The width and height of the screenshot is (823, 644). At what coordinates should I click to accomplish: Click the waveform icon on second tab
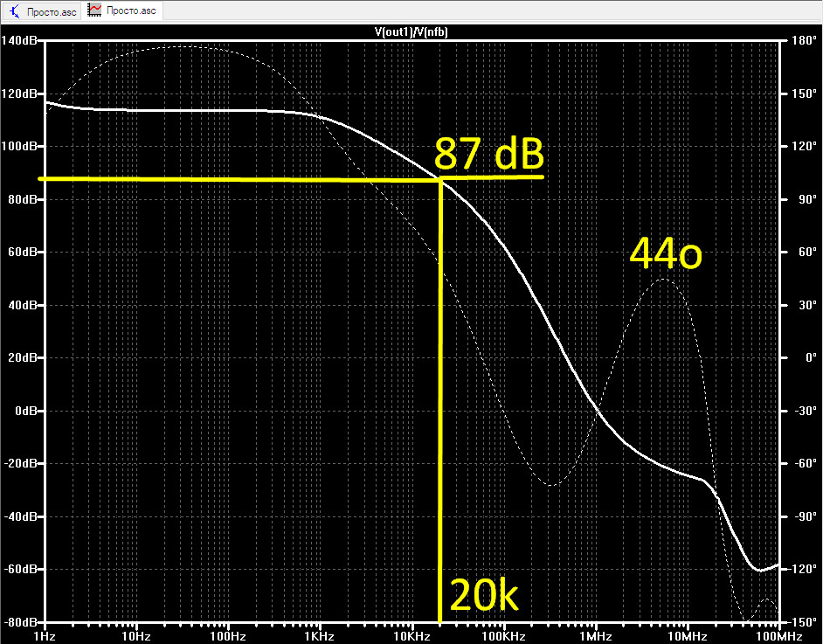(x=94, y=10)
